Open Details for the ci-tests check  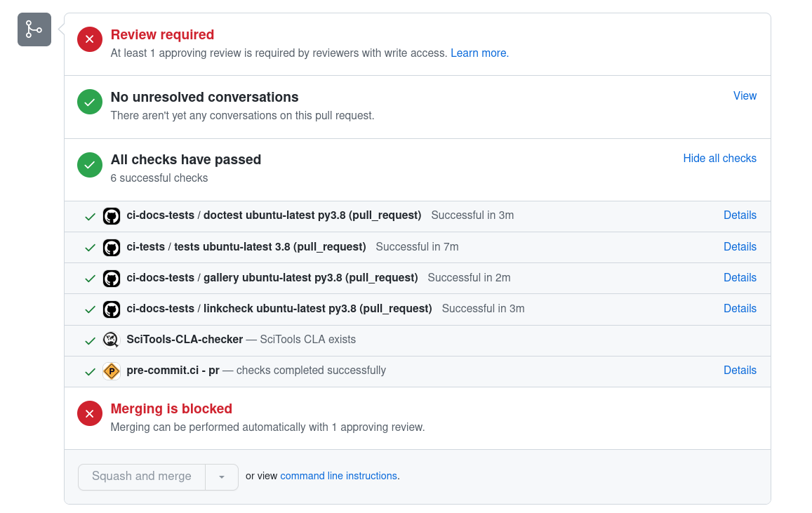[740, 246]
